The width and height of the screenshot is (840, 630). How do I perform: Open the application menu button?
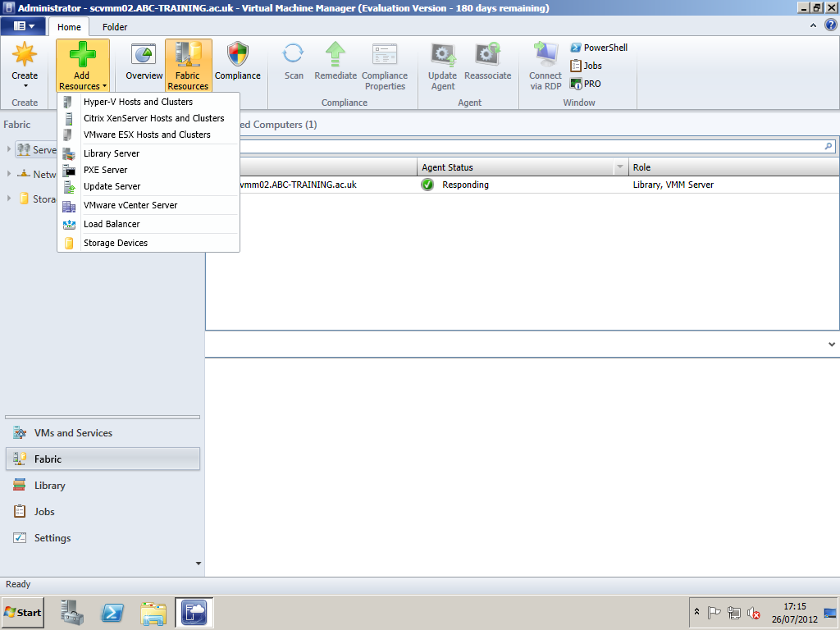pyautogui.click(x=24, y=25)
